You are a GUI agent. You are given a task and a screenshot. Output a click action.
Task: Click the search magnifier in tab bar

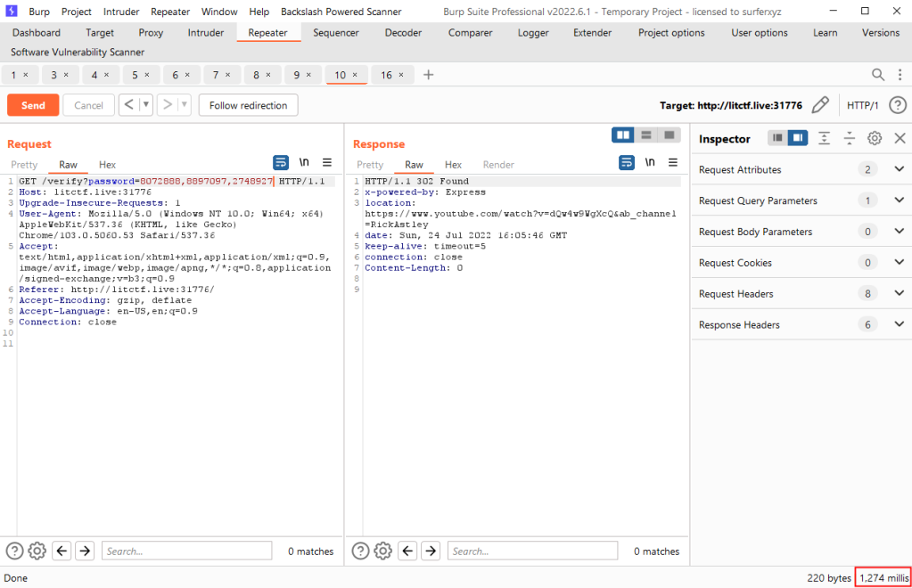click(x=878, y=75)
